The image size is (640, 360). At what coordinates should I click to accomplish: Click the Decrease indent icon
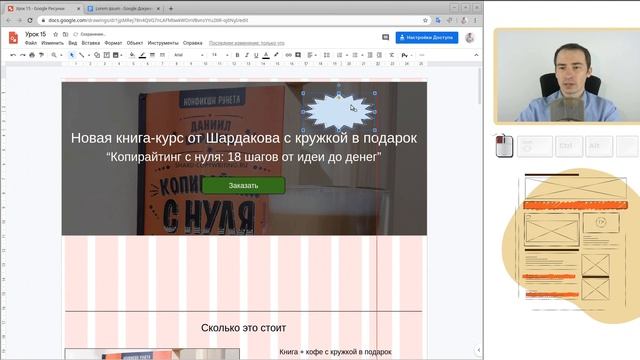pyautogui.click(x=370, y=55)
